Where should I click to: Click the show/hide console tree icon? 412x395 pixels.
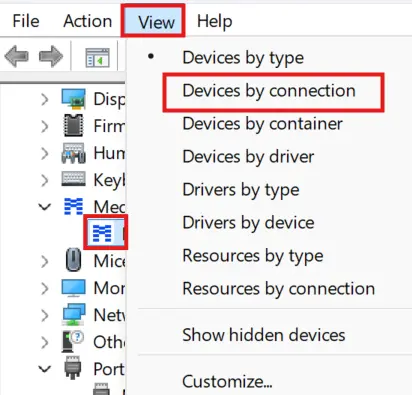(x=97, y=57)
